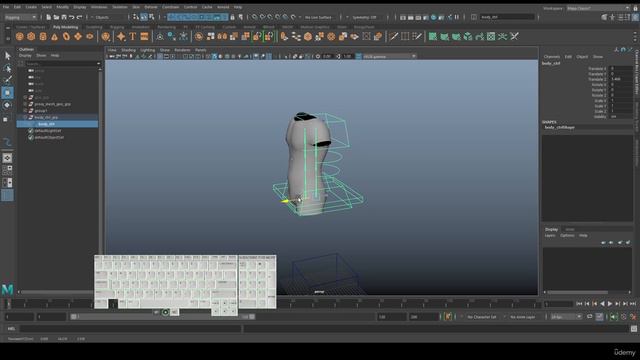
Task: Click the Render current frame icon
Action: pos(411,17)
